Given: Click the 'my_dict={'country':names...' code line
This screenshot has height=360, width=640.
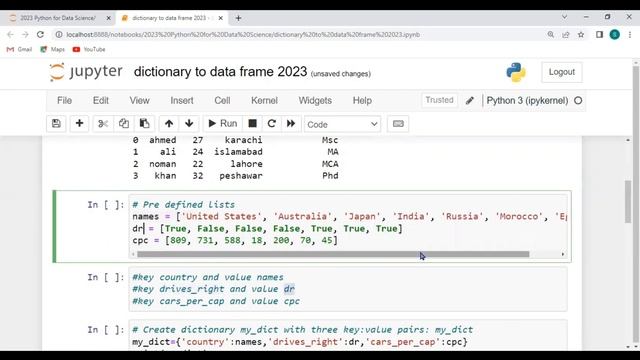Looking at the screenshot, I should tap(300, 342).
